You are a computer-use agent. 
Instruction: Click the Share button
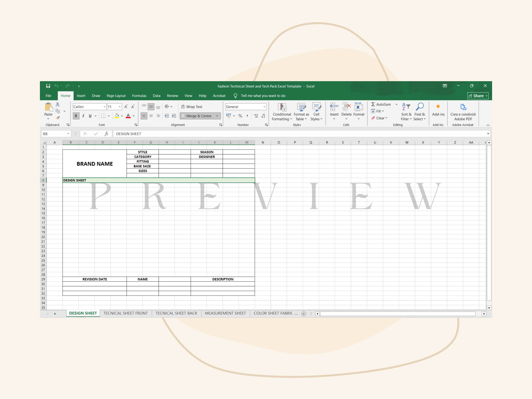point(478,96)
